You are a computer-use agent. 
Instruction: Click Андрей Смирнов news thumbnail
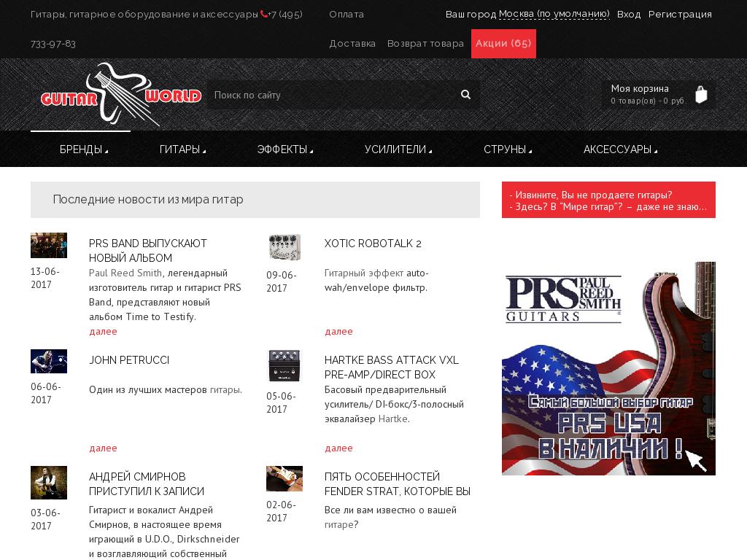pos(49,483)
